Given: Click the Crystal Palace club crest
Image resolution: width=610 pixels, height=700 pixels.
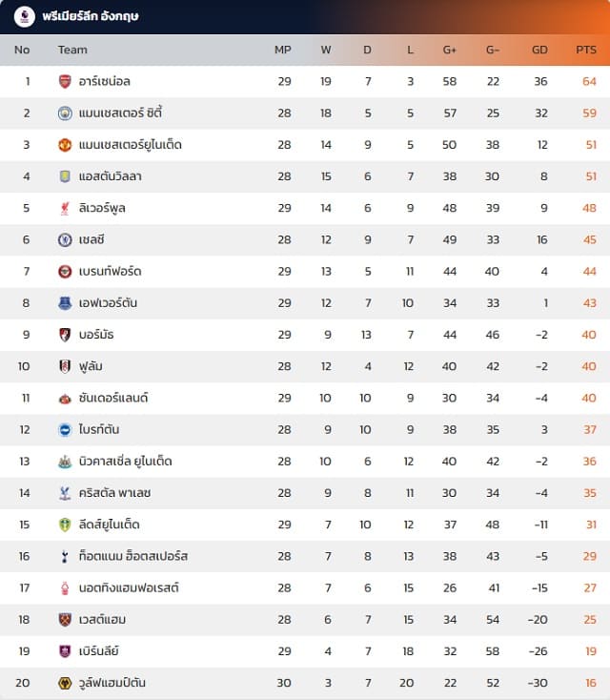Looking at the screenshot, I should [65, 493].
